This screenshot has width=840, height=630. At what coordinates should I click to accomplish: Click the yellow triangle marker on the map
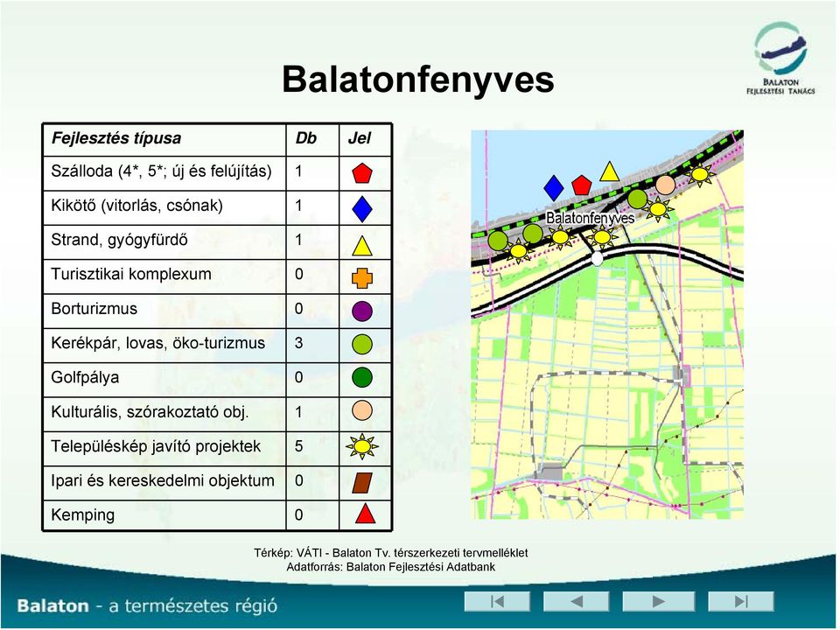tap(609, 171)
